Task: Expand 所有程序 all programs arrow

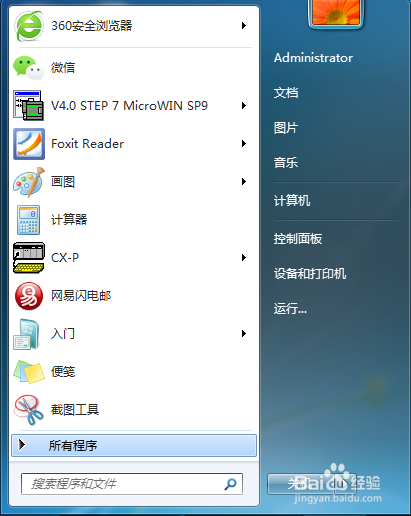Action: pyautogui.click(x=22, y=445)
